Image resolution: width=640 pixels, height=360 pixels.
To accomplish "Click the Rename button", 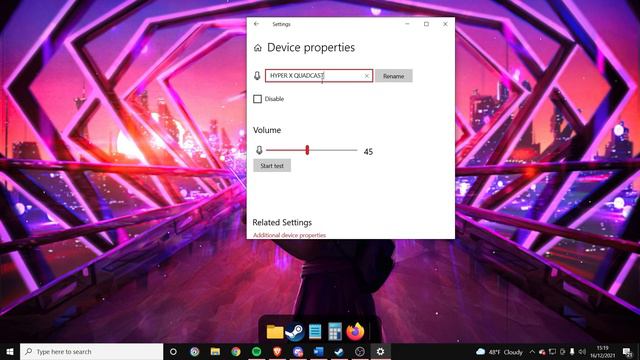I will coord(393,76).
